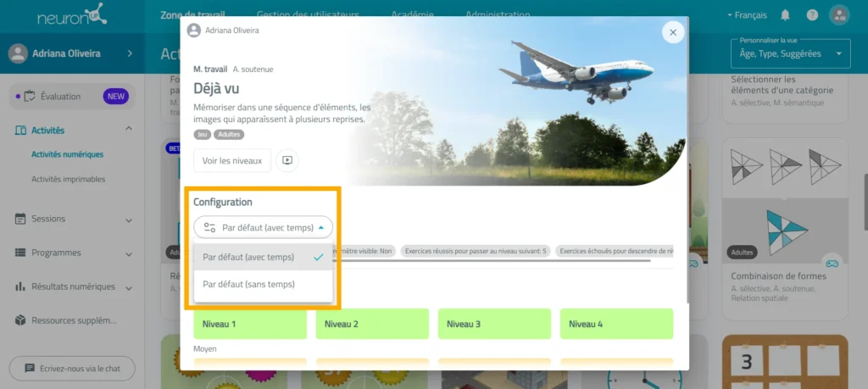This screenshot has height=389, width=868.
Task: Click the Exercices échoués pour descendre chip
Action: pos(615,251)
